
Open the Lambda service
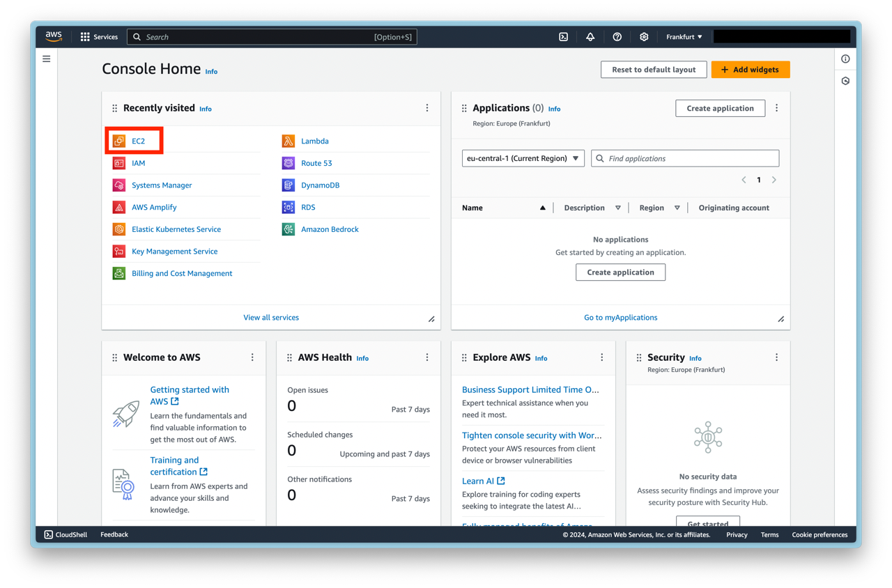point(314,141)
